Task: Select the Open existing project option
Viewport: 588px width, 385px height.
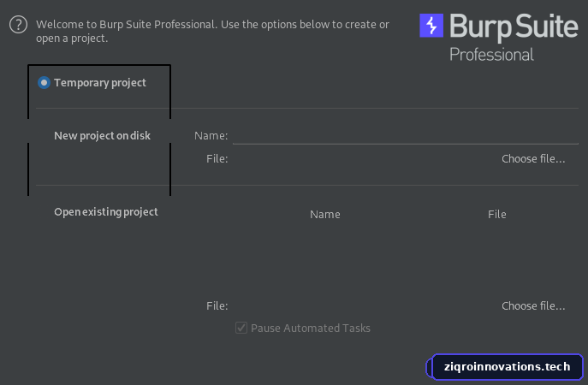Action: point(106,212)
